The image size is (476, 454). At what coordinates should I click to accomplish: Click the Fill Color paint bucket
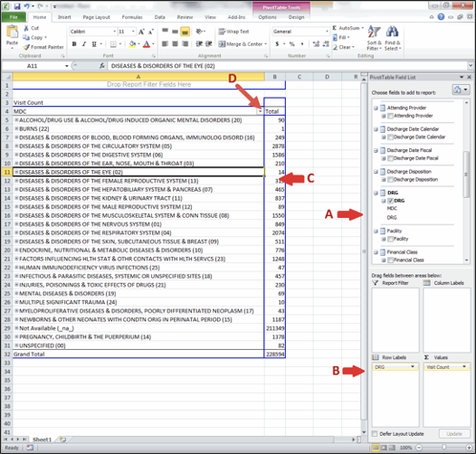pos(132,44)
